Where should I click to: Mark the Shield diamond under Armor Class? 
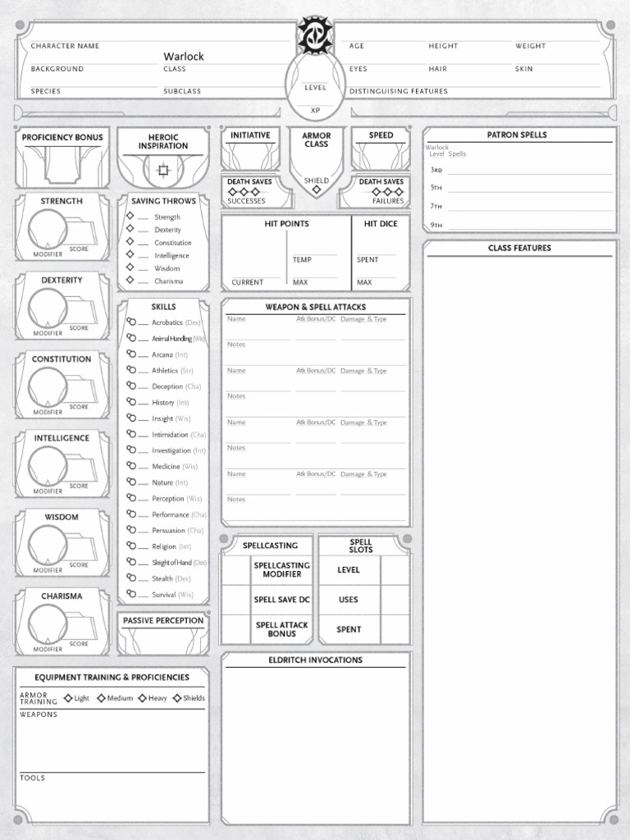pyautogui.click(x=317, y=189)
